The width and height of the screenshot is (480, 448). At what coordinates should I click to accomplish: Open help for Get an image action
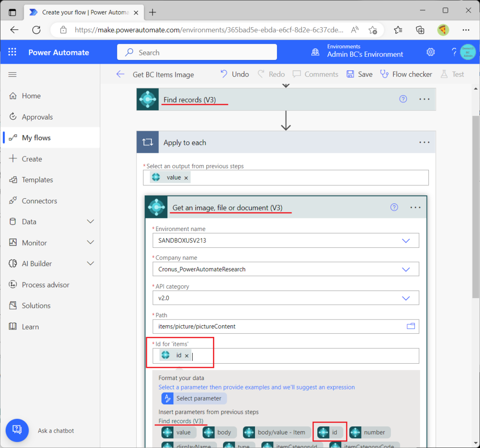point(394,207)
